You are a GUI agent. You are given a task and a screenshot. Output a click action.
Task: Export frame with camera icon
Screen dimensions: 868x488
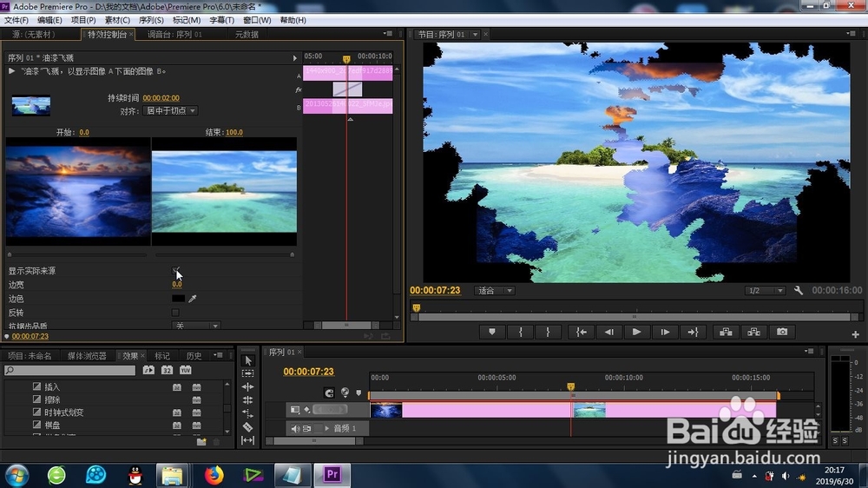tap(782, 332)
